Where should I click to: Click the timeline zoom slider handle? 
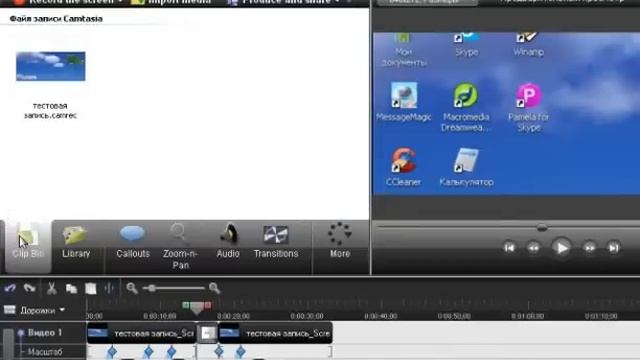pyautogui.click(x=151, y=288)
